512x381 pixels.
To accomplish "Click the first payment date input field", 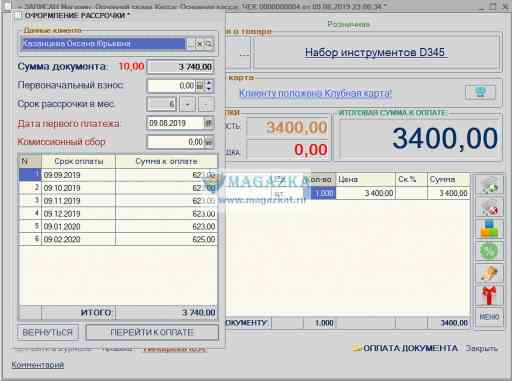I will [175, 123].
